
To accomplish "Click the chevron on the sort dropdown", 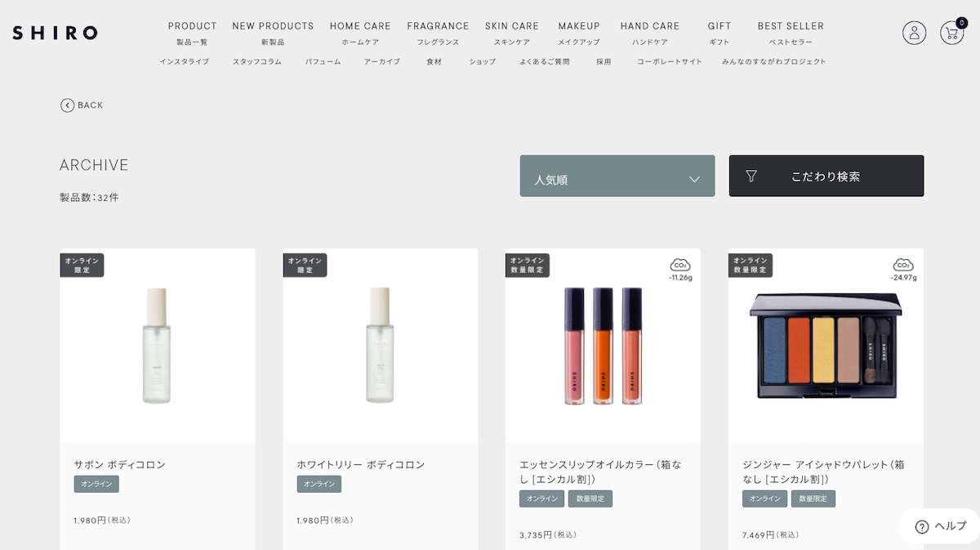I will pos(694,180).
